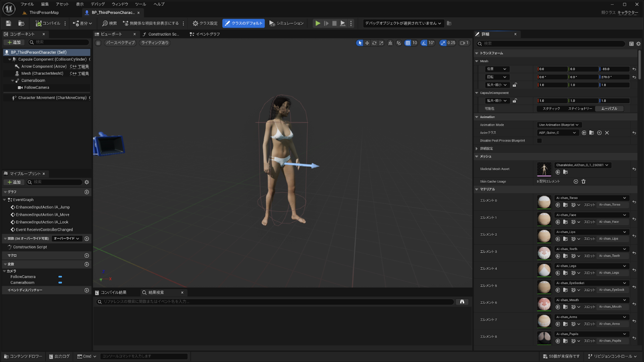Image resolution: width=644 pixels, height=362 pixels.
Task: Click ライティングあり lit mode button
Action: [x=155, y=43]
